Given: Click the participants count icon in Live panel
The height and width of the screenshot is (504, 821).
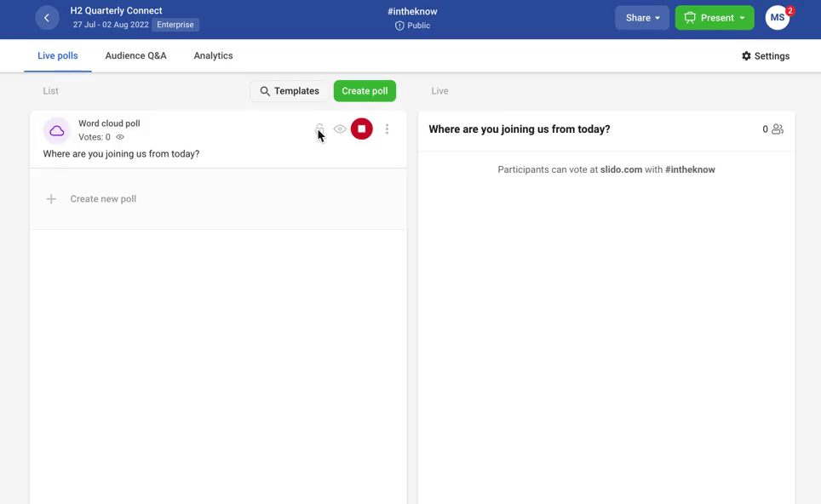Looking at the screenshot, I should coord(778,129).
